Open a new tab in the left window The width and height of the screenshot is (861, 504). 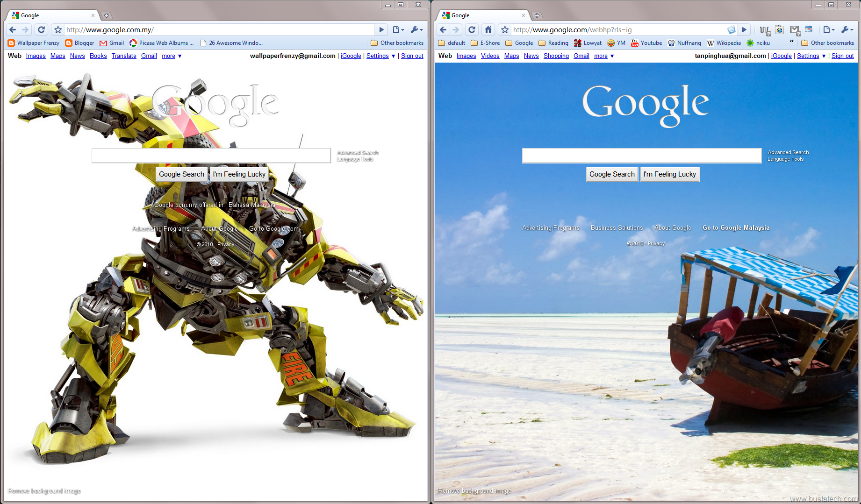click(107, 15)
